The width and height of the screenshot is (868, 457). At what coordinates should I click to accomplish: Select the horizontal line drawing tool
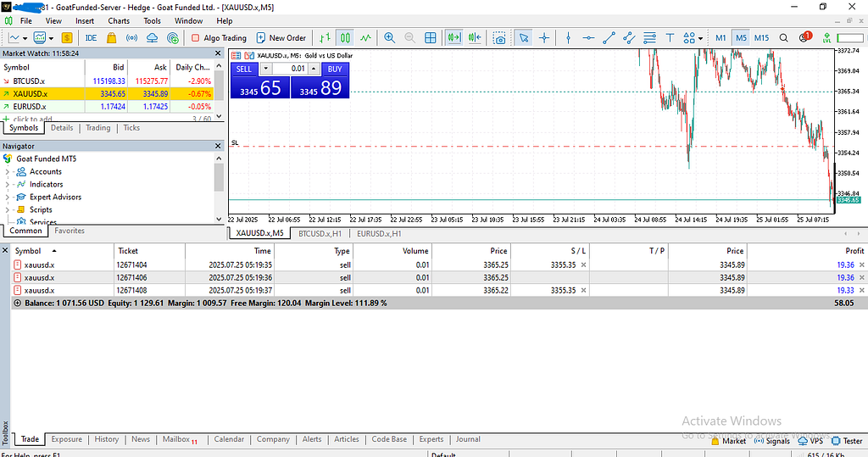point(588,37)
